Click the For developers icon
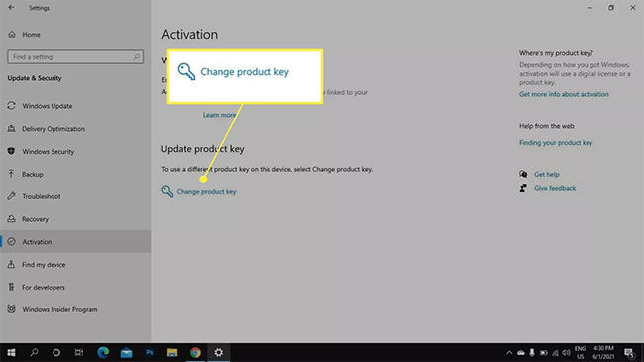Image resolution: width=644 pixels, height=362 pixels. pos(12,288)
